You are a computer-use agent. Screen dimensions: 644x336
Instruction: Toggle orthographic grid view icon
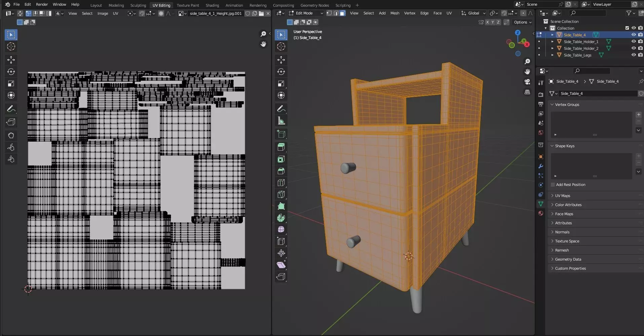[527, 92]
